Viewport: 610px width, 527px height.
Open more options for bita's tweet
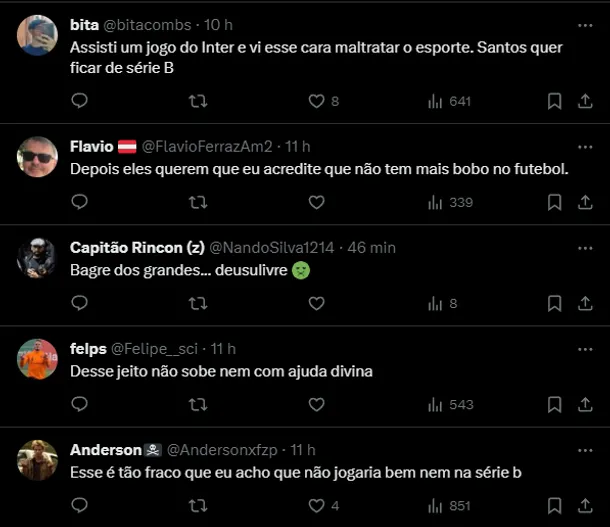[585, 24]
